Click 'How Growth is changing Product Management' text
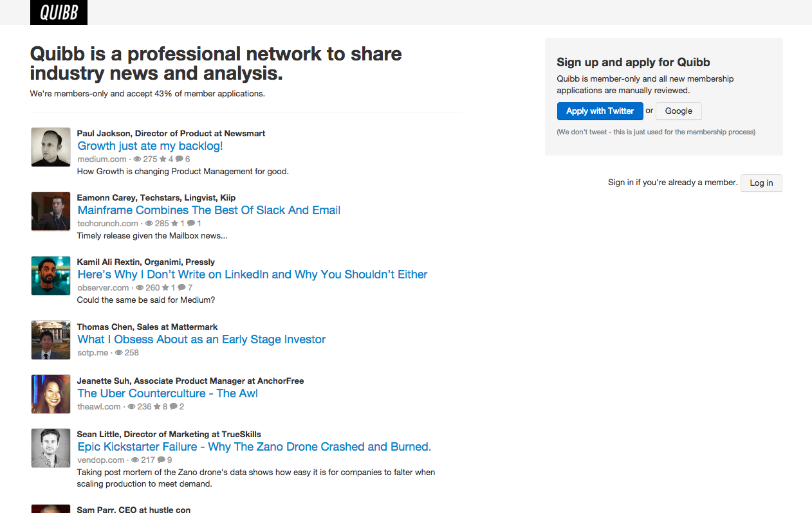The width and height of the screenshot is (812, 513). click(183, 171)
